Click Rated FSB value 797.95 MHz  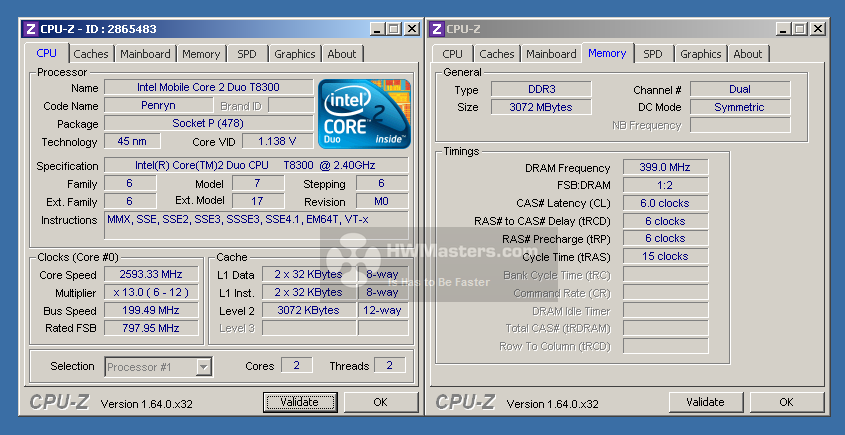point(151,328)
